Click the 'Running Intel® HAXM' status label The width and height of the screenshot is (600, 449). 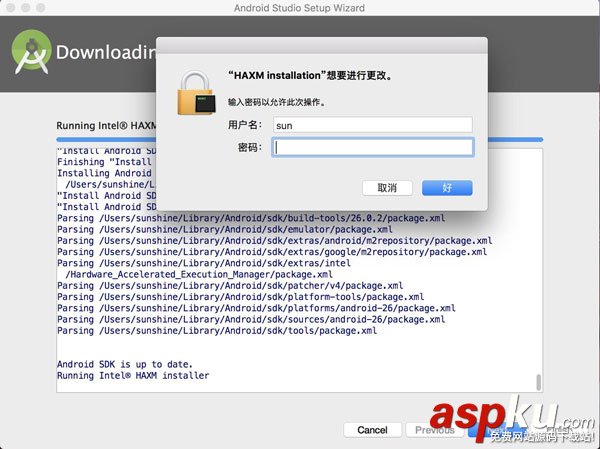click(106, 126)
